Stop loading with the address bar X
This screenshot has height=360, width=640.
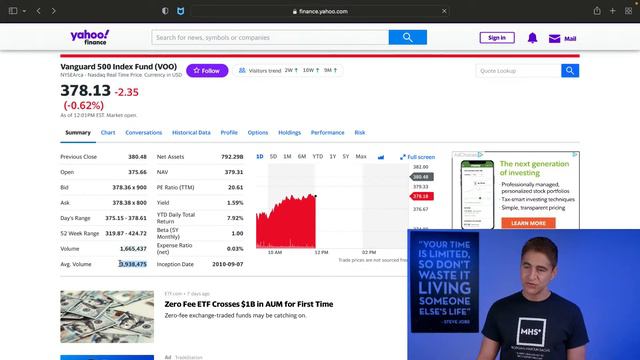point(444,11)
